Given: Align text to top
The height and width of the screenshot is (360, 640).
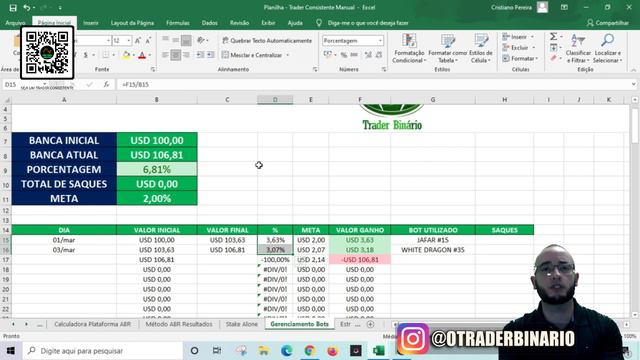Looking at the screenshot, I should (165, 40).
